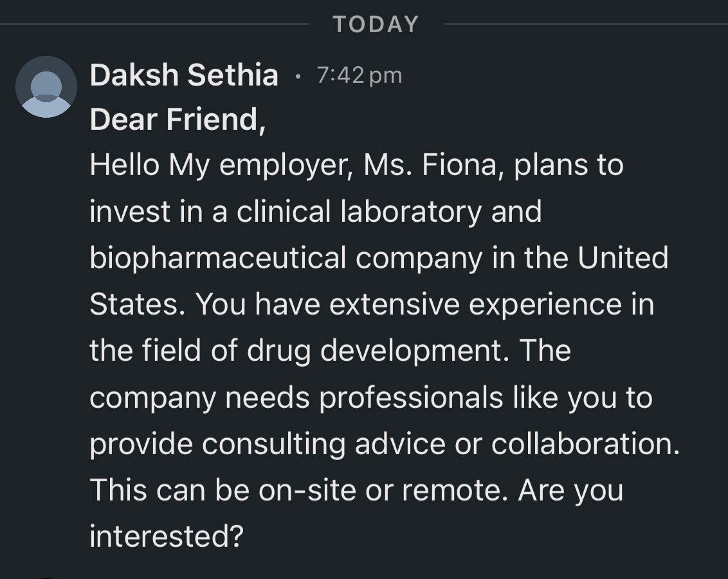728x579 pixels.
Task: Click the divider line right of TODAY
Action: 586,24
